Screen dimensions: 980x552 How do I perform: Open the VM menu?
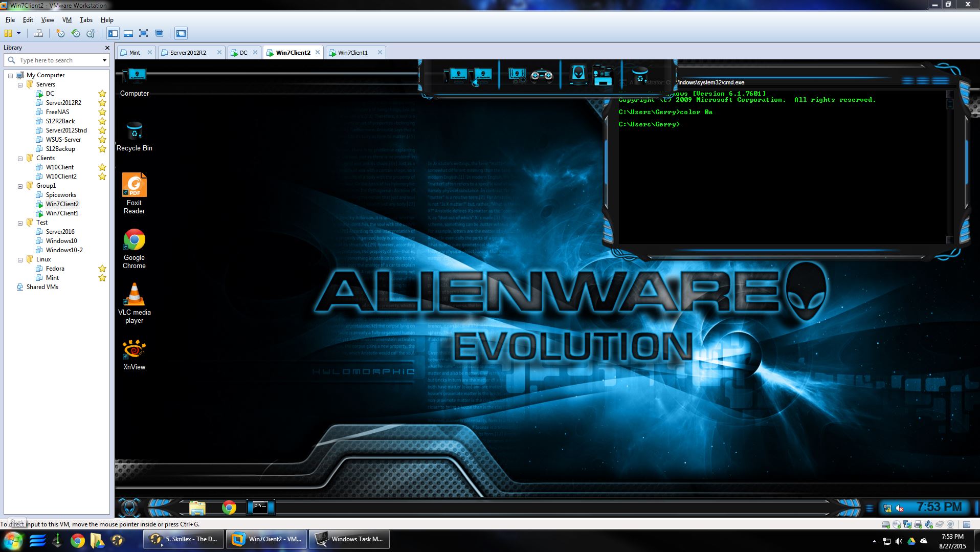click(67, 20)
